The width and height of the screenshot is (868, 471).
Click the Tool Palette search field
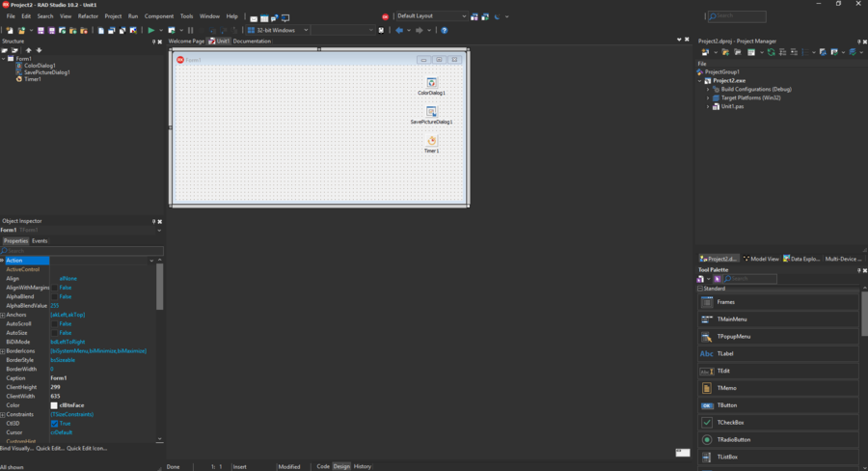click(749, 279)
